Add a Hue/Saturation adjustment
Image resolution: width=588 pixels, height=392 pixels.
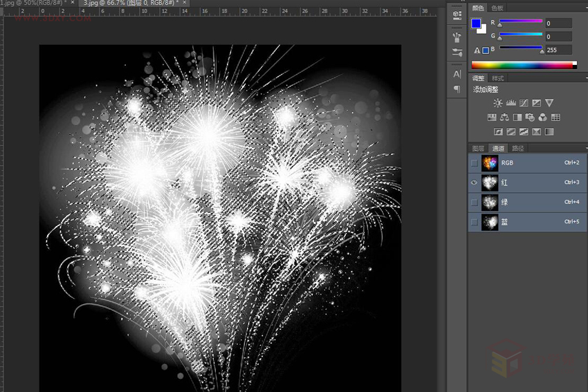[492, 118]
